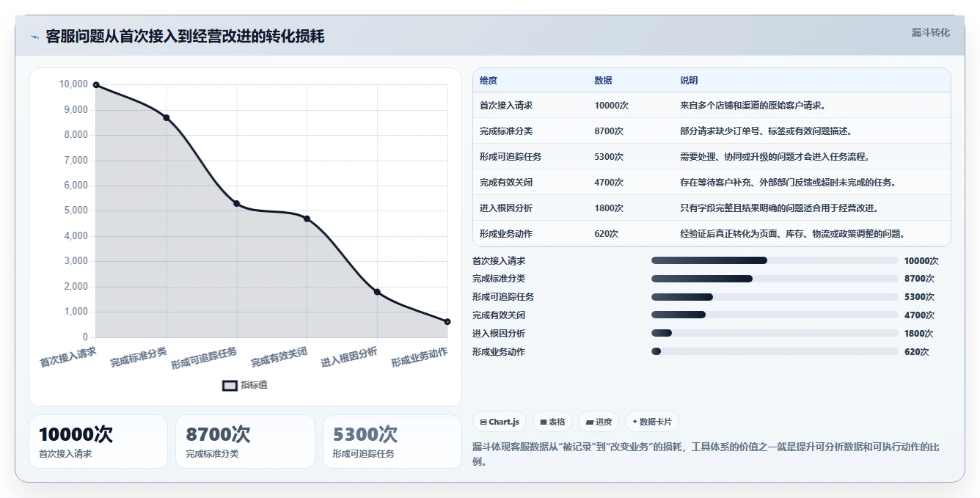Click the 完成有效关闭 x-axis label

pos(279,357)
